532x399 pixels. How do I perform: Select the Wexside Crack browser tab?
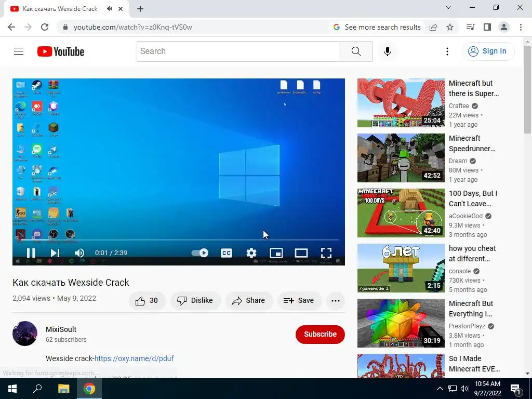(x=66, y=9)
